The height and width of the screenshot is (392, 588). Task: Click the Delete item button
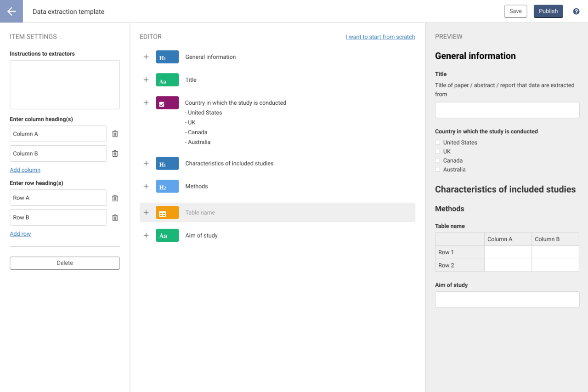[x=65, y=263]
